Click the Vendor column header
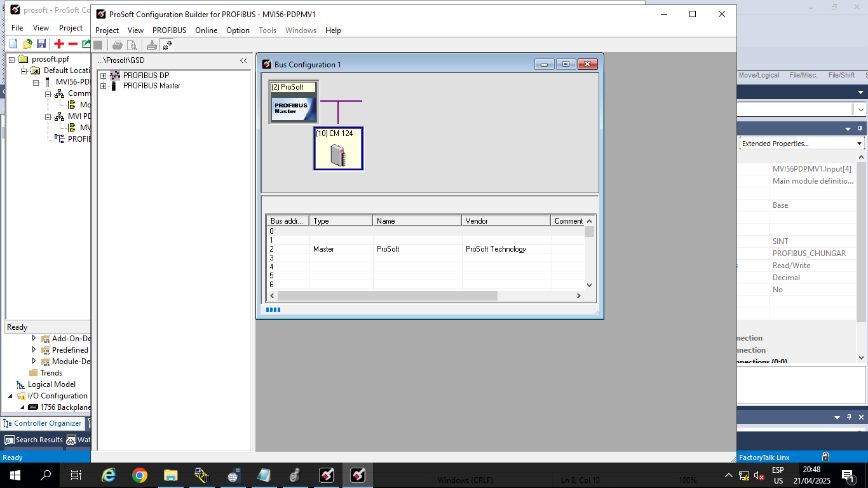The image size is (868, 488). (x=506, y=221)
